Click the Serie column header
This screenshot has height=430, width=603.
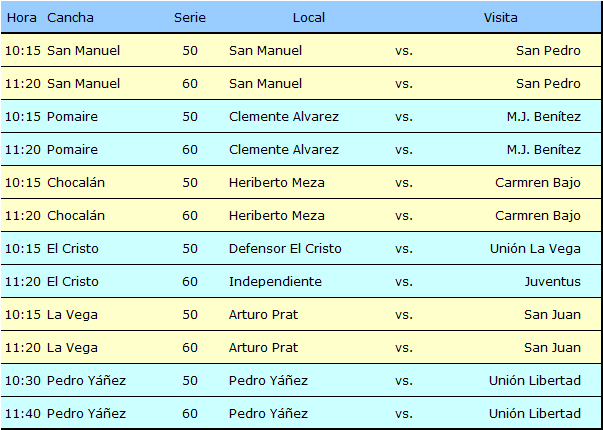coord(190,18)
